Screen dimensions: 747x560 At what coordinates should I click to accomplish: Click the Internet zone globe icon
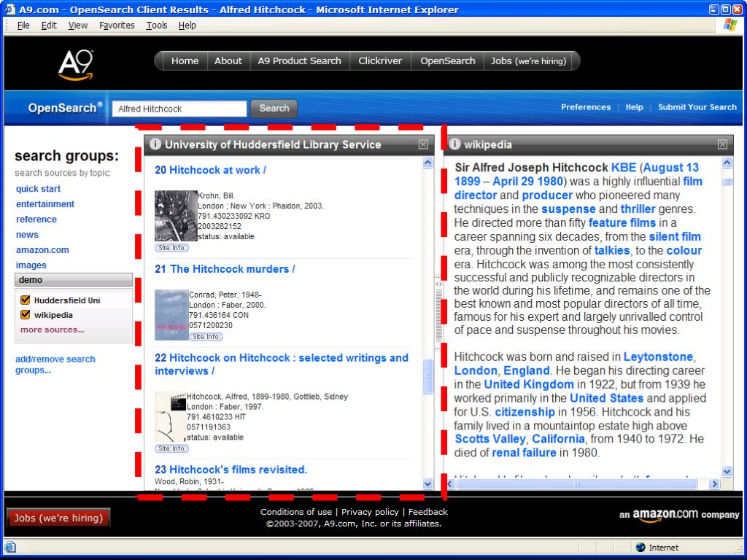click(x=640, y=547)
